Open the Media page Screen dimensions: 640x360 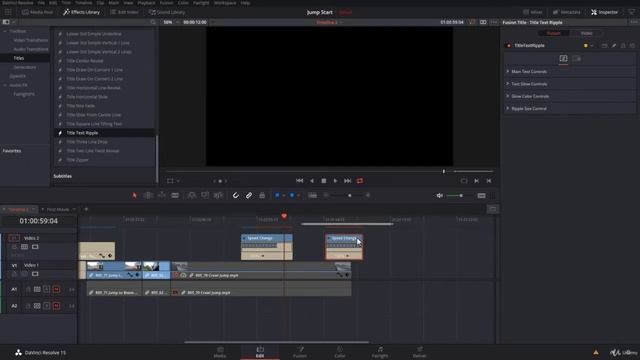pos(220,352)
